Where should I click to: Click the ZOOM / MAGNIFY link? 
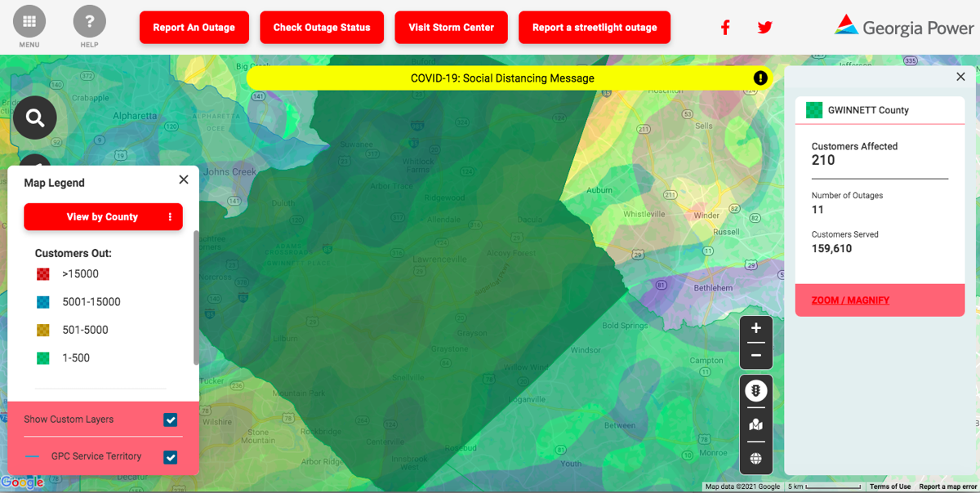pyautogui.click(x=850, y=300)
